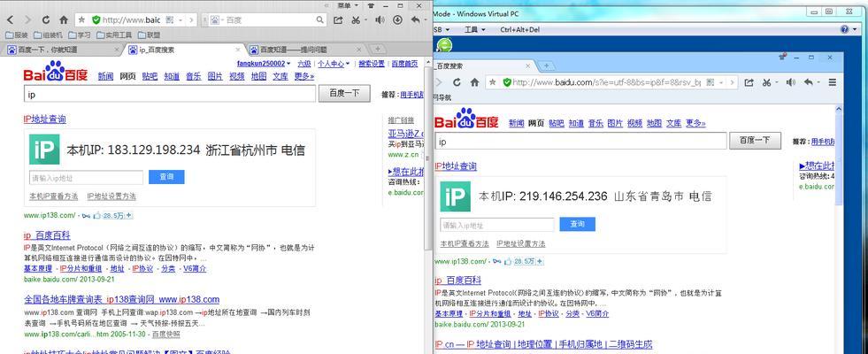Bookmark star in right browser address bar
Viewport: 868px width, 354px height.
493,82
